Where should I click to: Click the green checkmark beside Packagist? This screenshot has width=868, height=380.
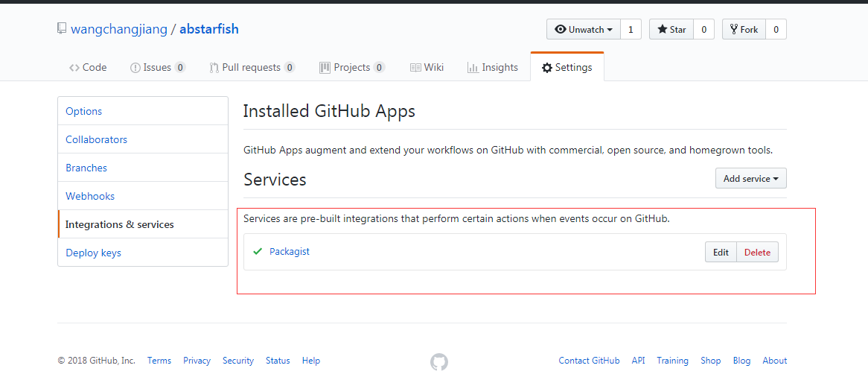coord(258,252)
